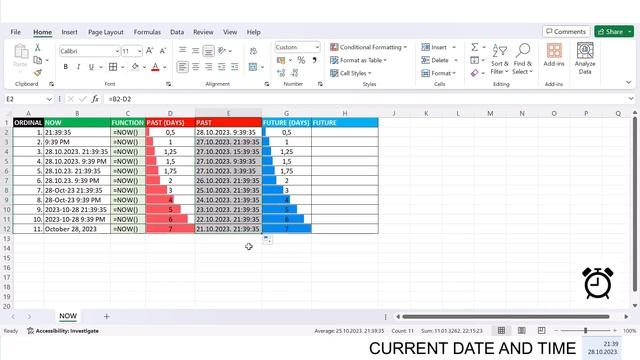Click the Orientation text angle icon
The image size is (640, 360).
coord(222,51)
